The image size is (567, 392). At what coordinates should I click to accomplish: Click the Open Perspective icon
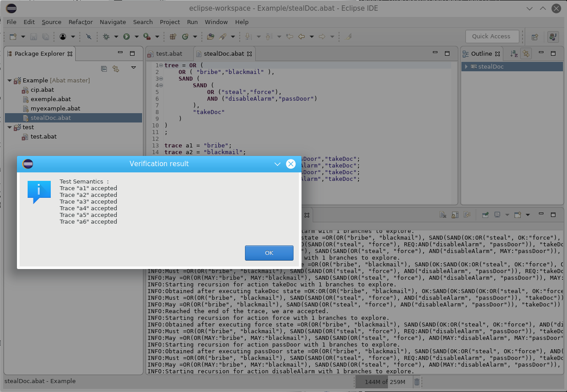pos(535,37)
